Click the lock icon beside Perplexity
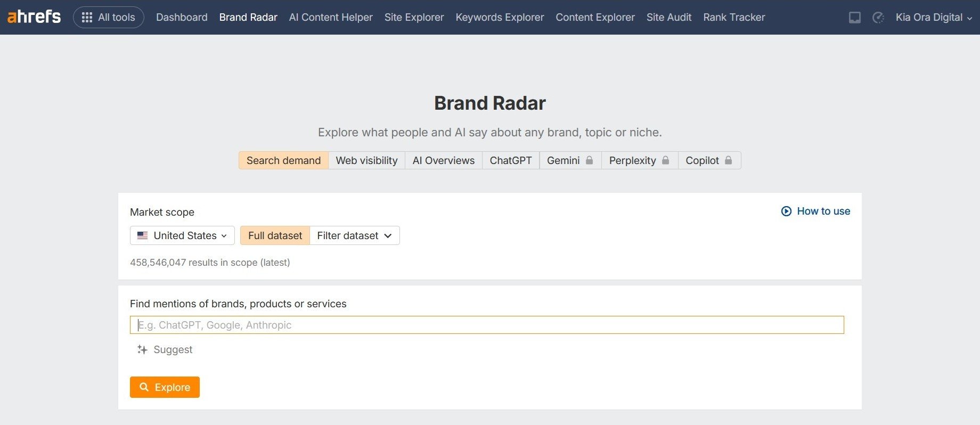Viewport: 980px width, 425px height. pos(665,160)
